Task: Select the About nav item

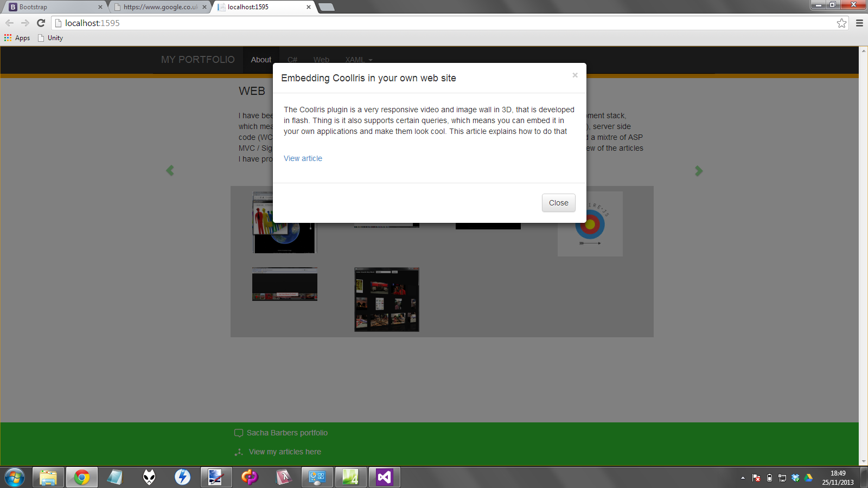Action: (261, 60)
